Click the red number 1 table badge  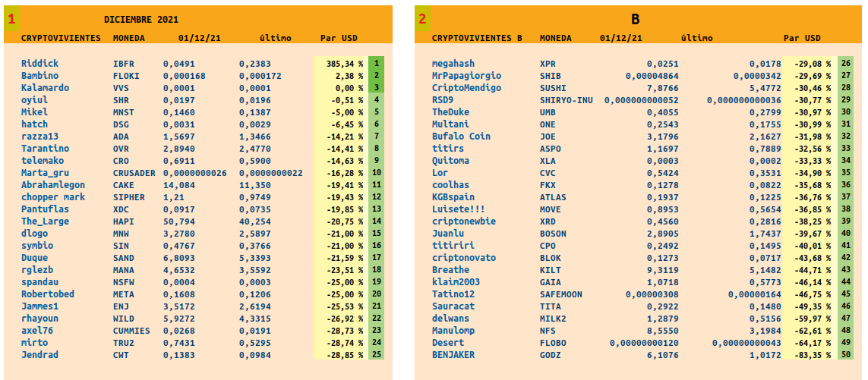11,19
